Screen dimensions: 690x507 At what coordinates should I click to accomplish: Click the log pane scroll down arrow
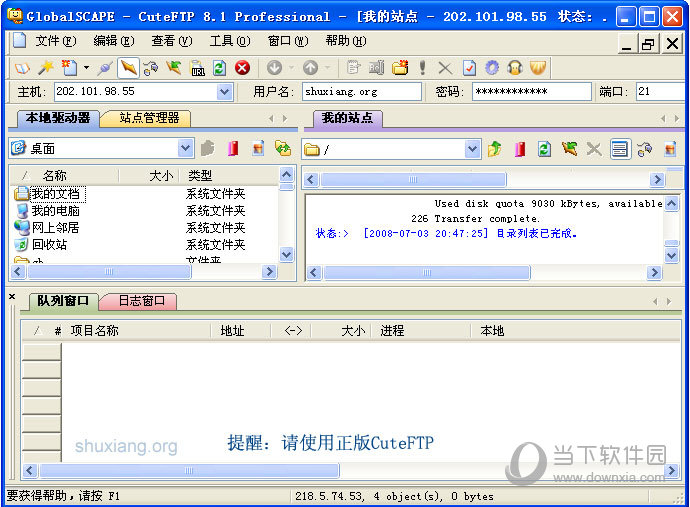pos(671,255)
